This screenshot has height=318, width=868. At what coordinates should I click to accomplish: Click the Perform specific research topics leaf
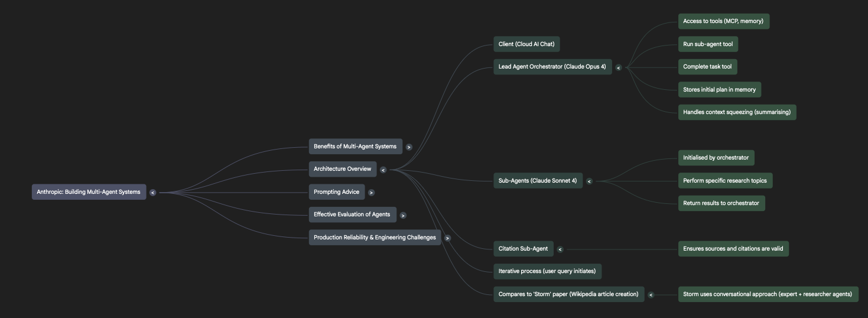(x=725, y=181)
